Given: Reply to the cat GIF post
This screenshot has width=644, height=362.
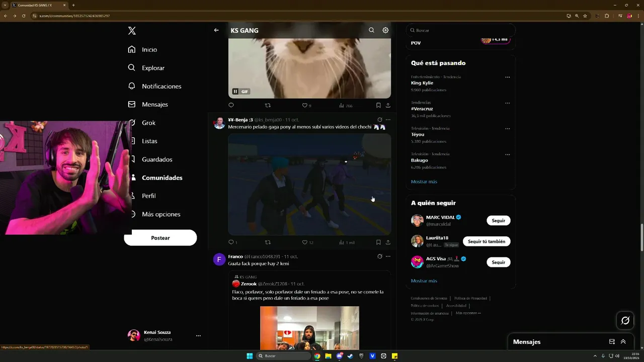Looking at the screenshot, I should (x=231, y=105).
